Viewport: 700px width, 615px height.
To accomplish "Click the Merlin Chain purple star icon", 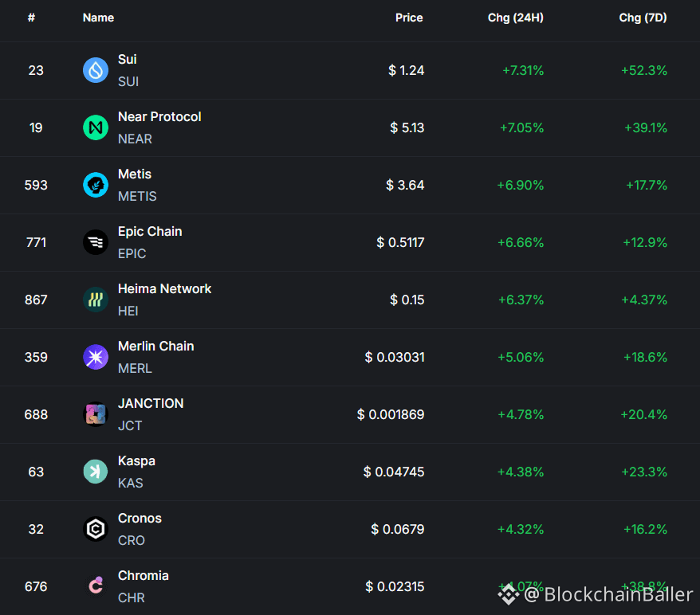I will [x=96, y=357].
